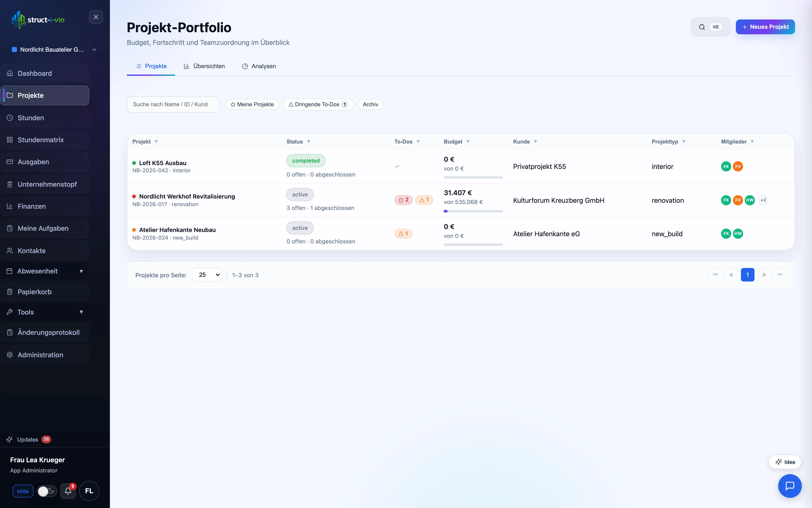Open Ausgaben in the sidebar
The height and width of the screenshot is (508, 812).
point(45,162)
